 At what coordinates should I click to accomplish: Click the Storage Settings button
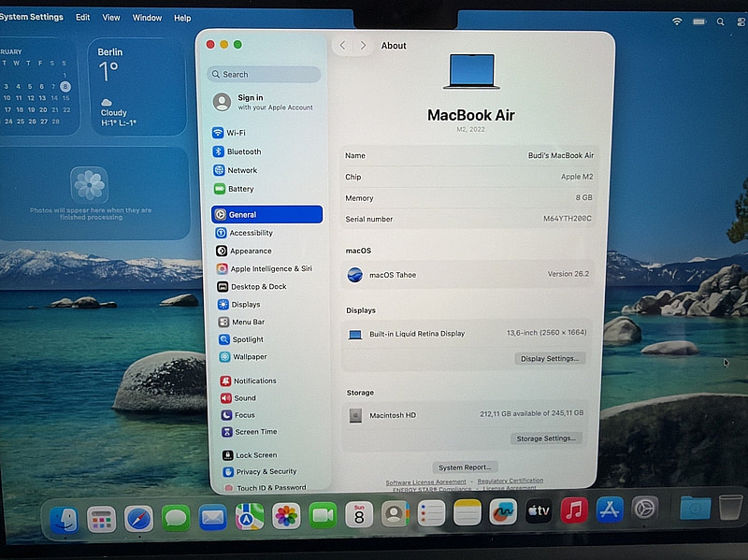548,438
